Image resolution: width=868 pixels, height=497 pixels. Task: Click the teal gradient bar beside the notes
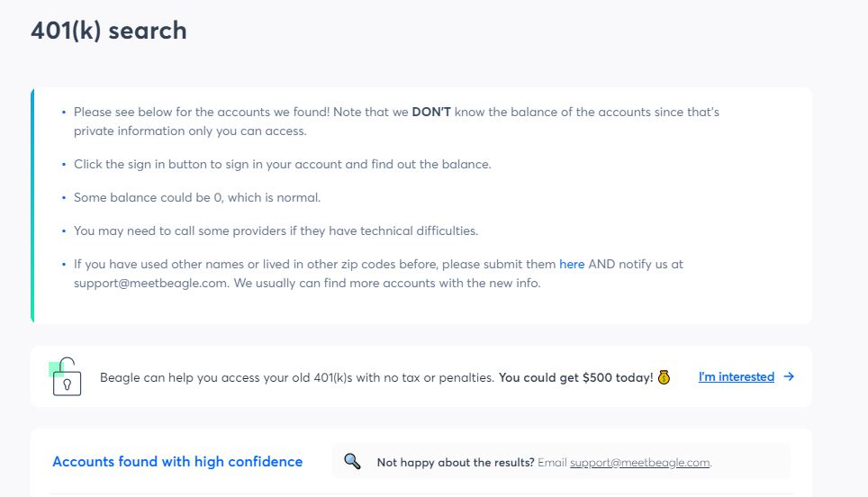click(x=32, y=205)
